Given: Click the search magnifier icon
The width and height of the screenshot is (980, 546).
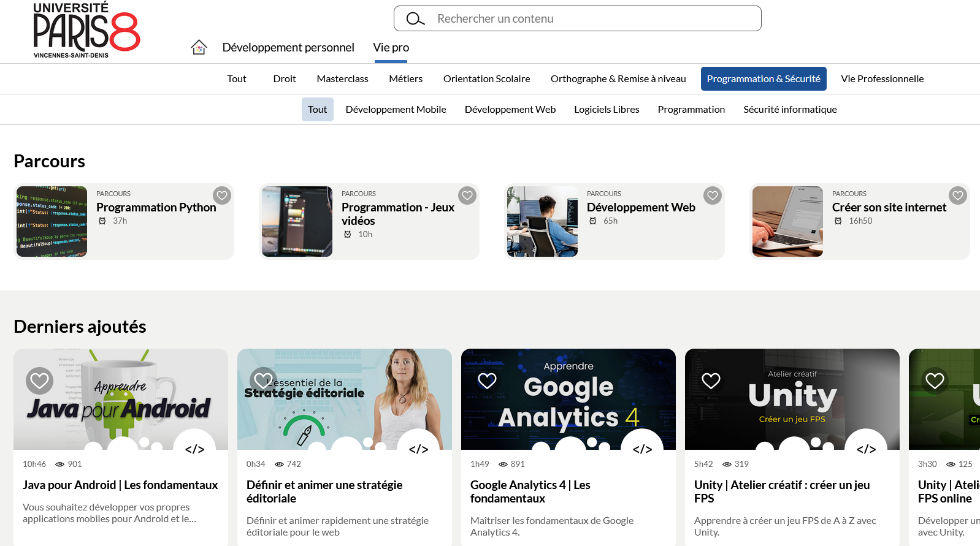Looking at the screenshot, I should (415, 19).
